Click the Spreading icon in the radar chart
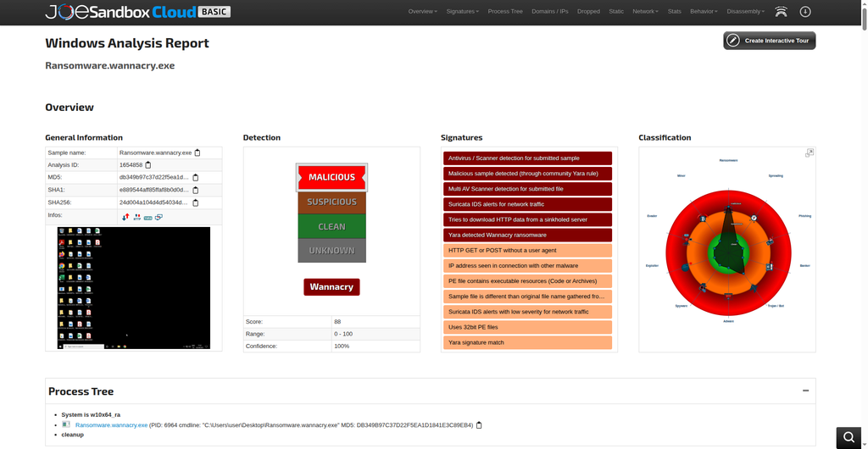The width and height of the screenshot is (868, 449). pos(754,218)
